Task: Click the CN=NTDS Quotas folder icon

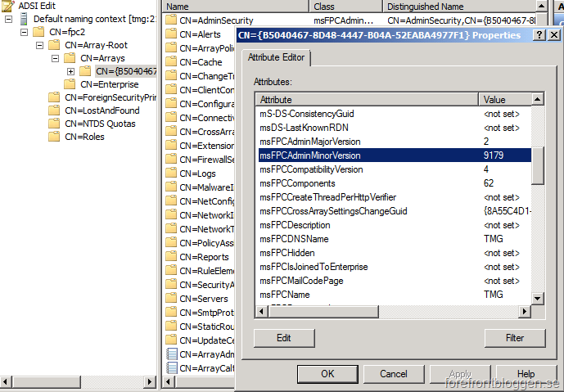Action: pos(55,124)
